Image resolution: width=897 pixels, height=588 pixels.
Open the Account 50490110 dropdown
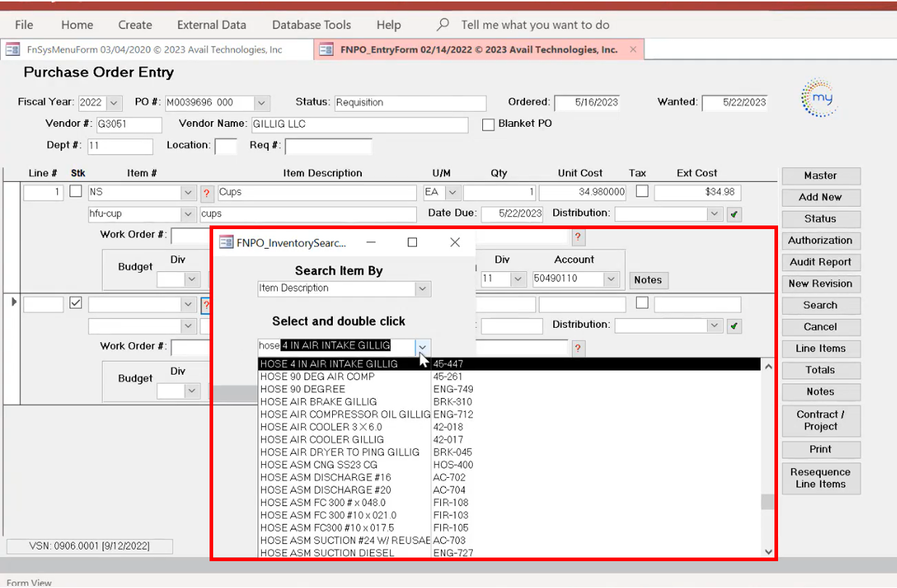(611, 279)
